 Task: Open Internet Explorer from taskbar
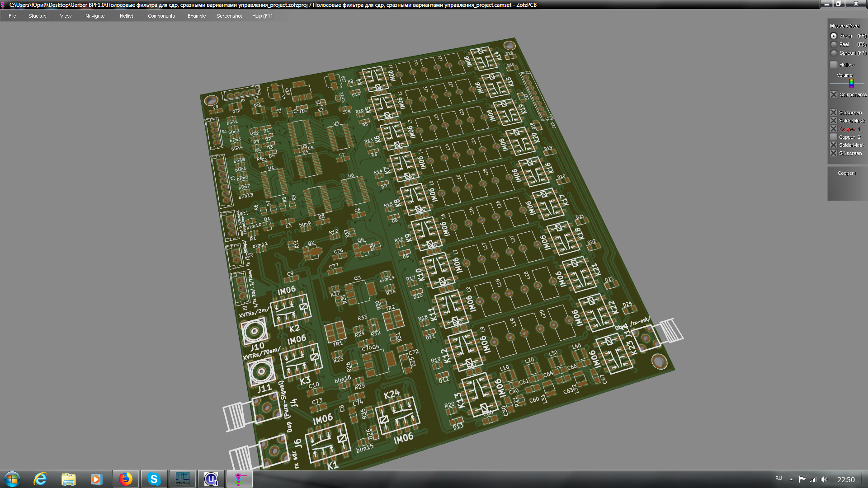[x=40, y=479]
